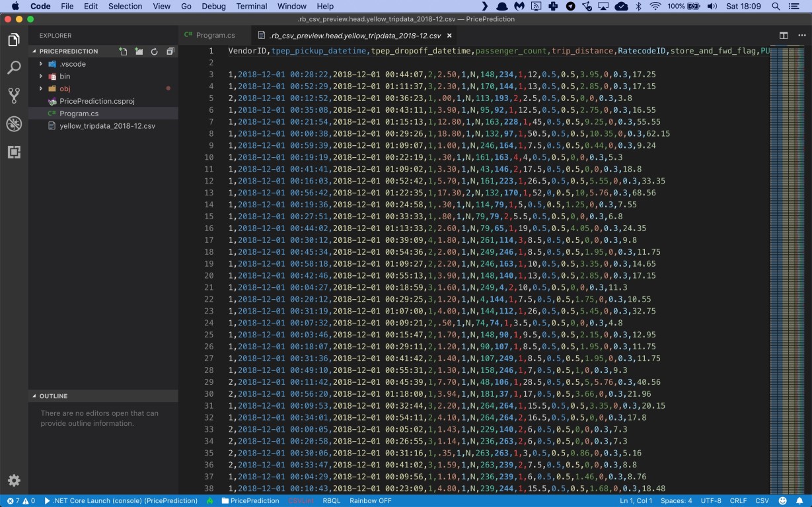Image resolution: width=812 pixels, height=507 pixels.
Task: Open the Debug view icon
Action: (14, 124)
